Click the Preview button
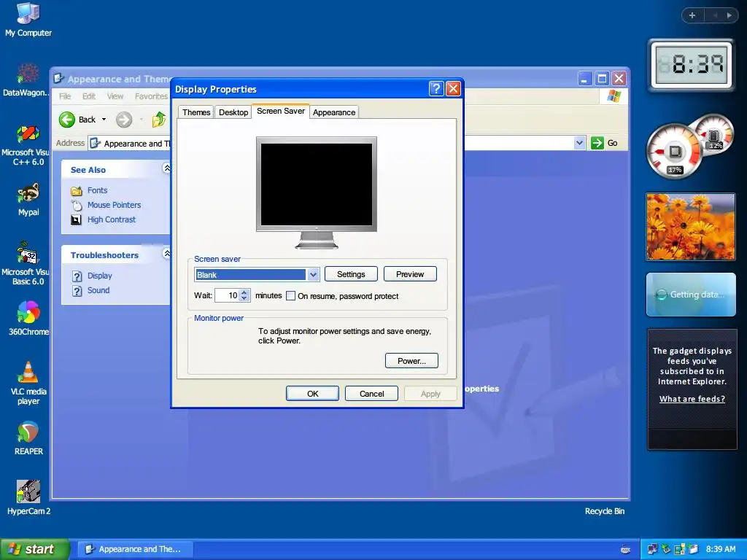This screenshot has width=747, height=560. pos(410,274)
